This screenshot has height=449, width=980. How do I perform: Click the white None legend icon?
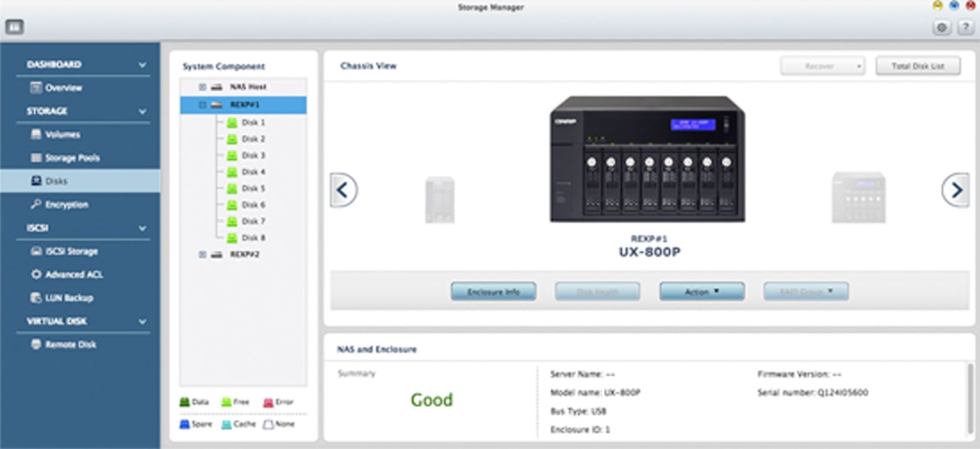click(x=268, y=424)
